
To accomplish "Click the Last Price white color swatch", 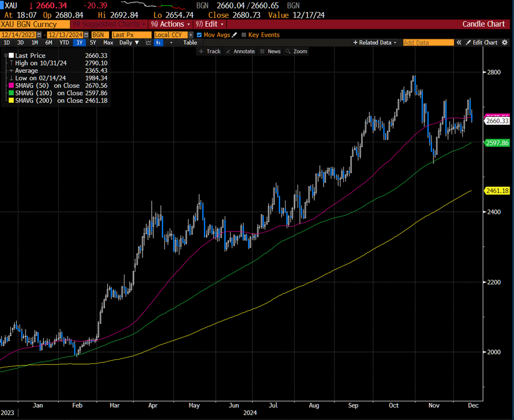I will (x=11, y=55).
